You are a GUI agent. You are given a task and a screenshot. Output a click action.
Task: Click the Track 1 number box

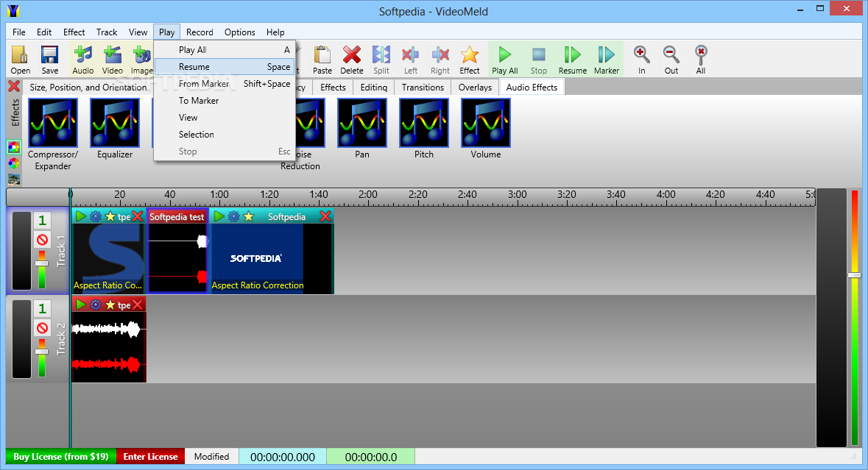(42, 221)
